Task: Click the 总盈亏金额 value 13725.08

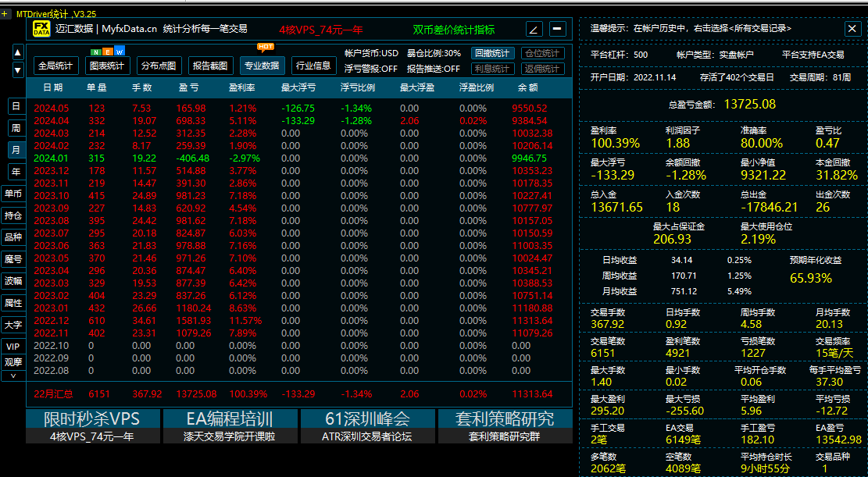Action: point(749,104)
